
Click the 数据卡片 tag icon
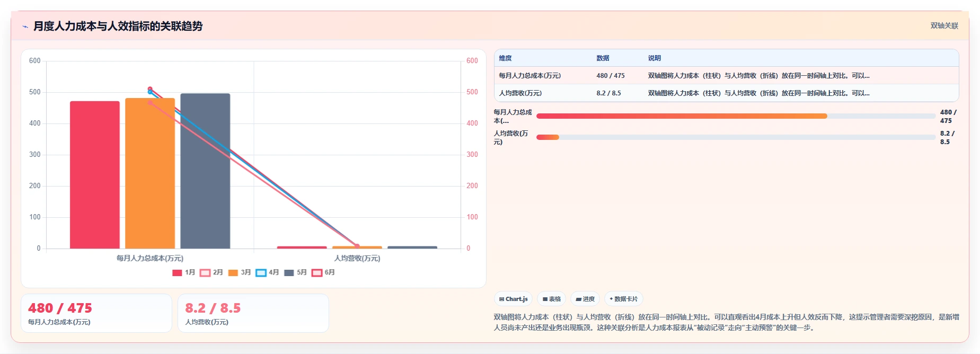pos(611,299)
